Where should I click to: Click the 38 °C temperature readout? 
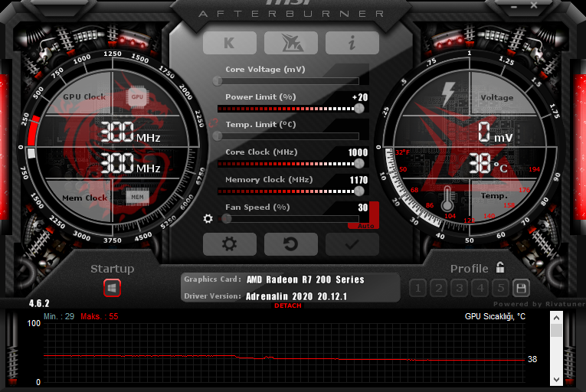click(x=488, y=164)
